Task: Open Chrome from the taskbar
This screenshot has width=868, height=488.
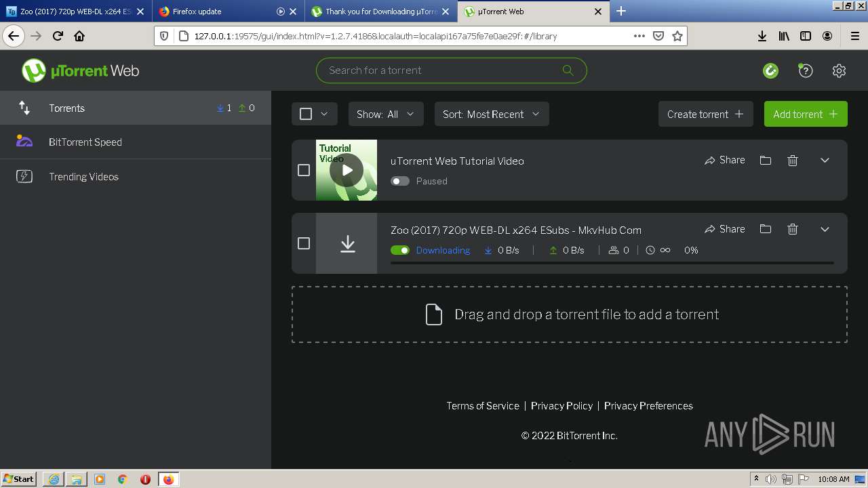Action: tap(122, 479)
